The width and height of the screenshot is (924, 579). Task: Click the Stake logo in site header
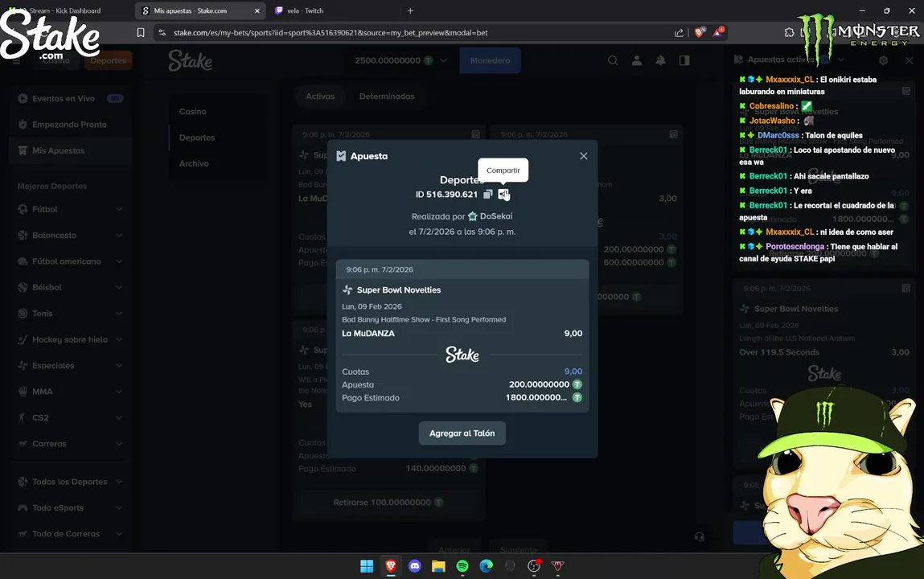pos(191,60)
